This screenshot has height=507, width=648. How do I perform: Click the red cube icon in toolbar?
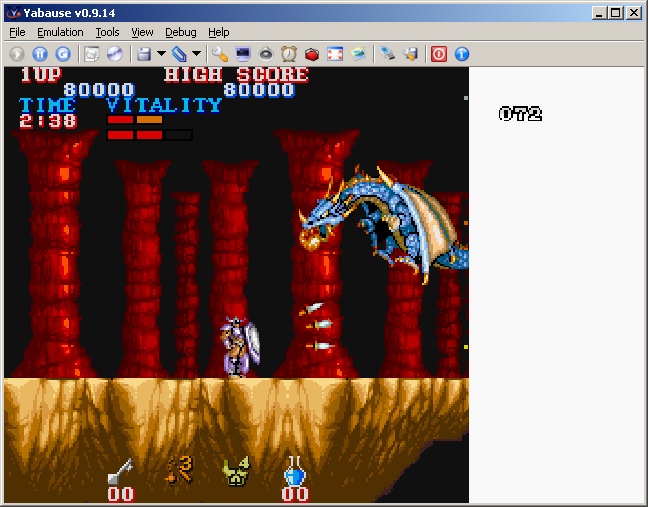(x=312, y=54)
